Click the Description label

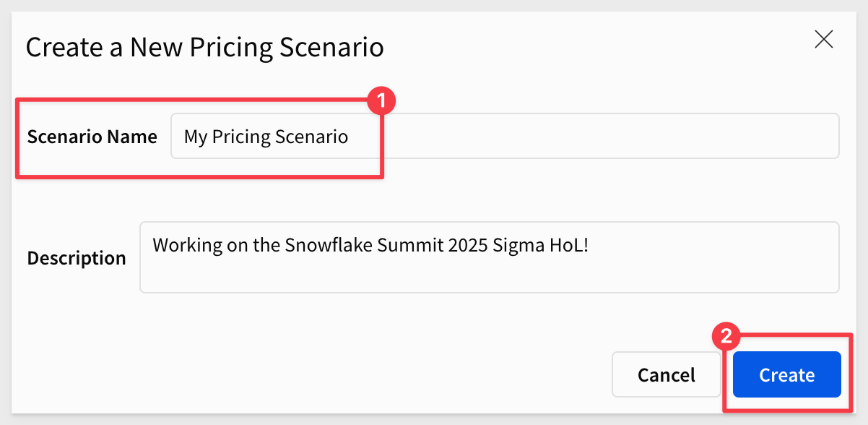pos(77,258)
